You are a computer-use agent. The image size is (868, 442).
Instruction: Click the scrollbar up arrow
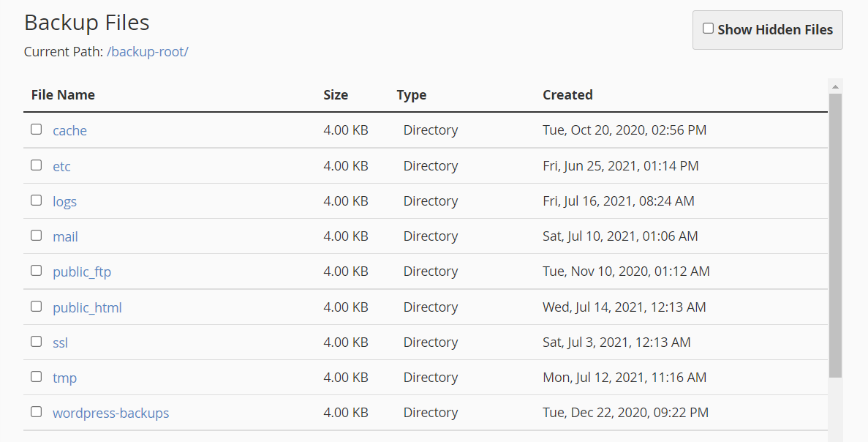[835, 86]
